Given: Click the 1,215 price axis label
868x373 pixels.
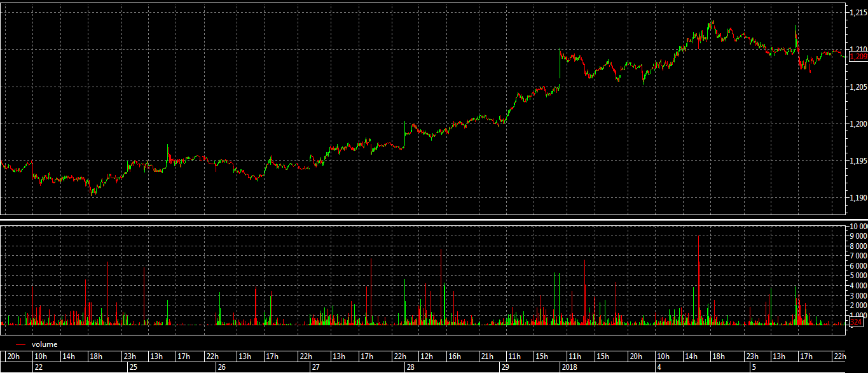Looking at the screenshot, I should point(857,12).
